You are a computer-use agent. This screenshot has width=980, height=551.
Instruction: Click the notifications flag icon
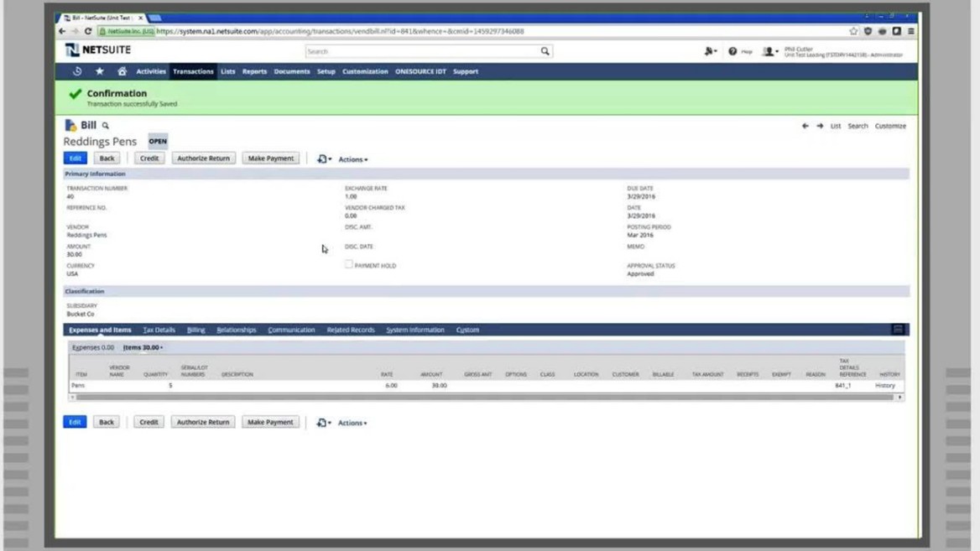pyautogui.click(x=706, y=51)
